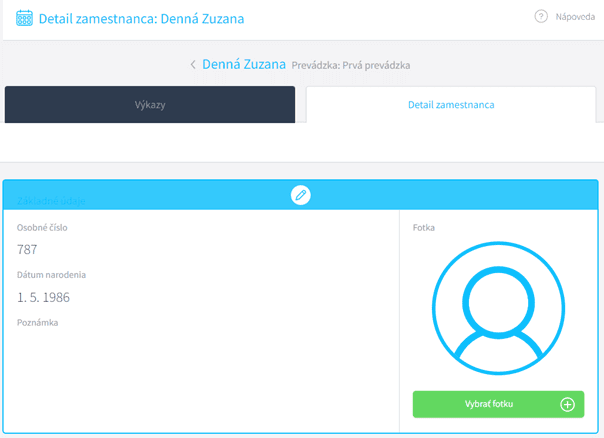Click the question mark help icon
Image resolution: width=604 pixels, height=438 pixels.
click(541, 17)
